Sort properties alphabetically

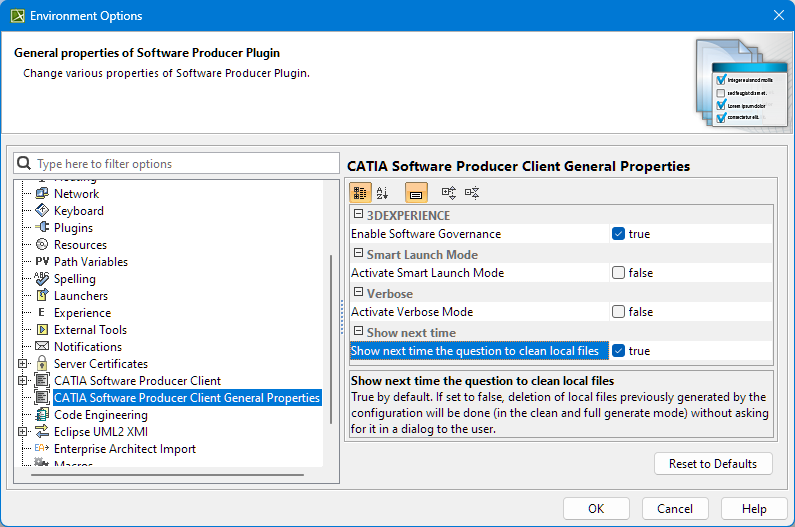[x=382, y=192]
